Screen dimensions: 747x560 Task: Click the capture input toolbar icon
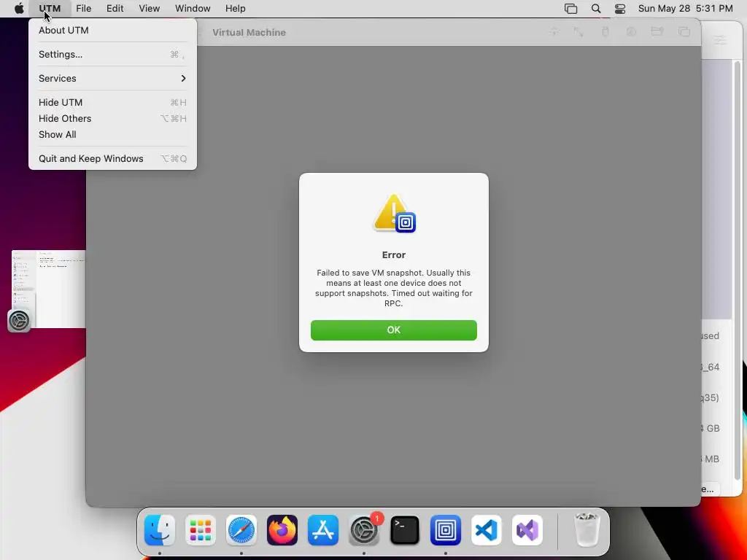[553, 32]
